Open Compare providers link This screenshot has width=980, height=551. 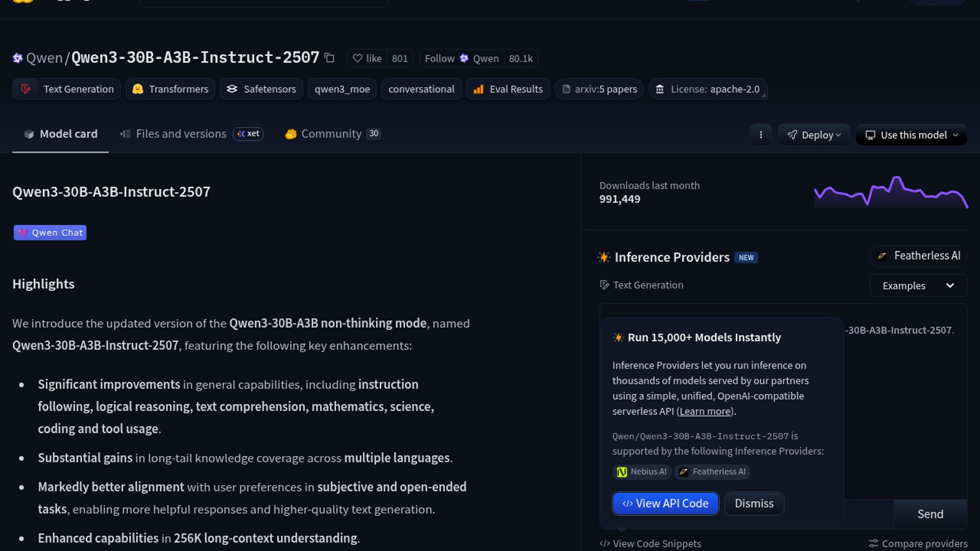point(918,544)
